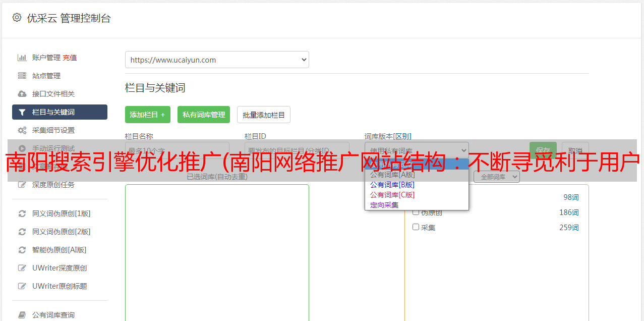Open UWriter原创标题 sidebar entry
Image resolution: width=644 pixels, height=321 pixels.
click(60, 286)
